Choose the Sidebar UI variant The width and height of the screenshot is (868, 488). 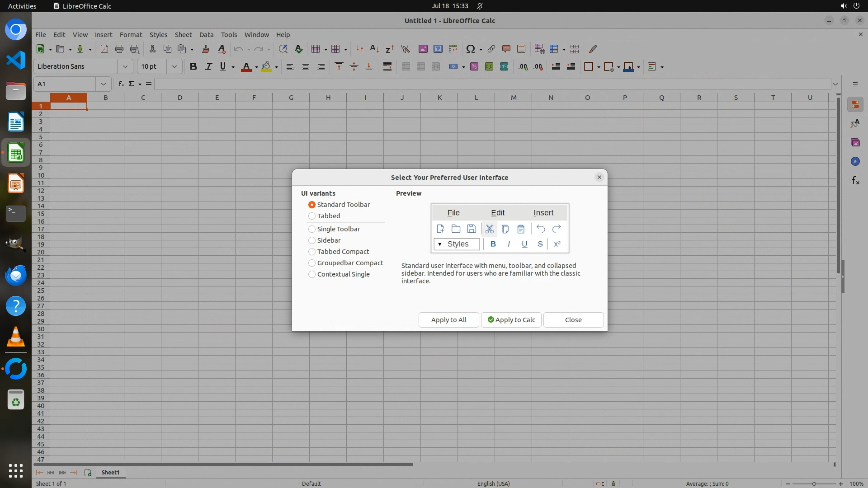[x=312, y=240]
